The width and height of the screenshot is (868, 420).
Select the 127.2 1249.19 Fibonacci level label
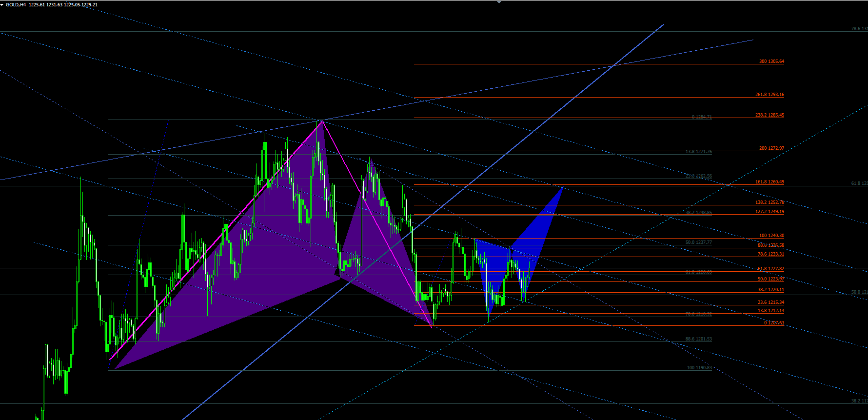pyautogui.click(x=769, y=212)
